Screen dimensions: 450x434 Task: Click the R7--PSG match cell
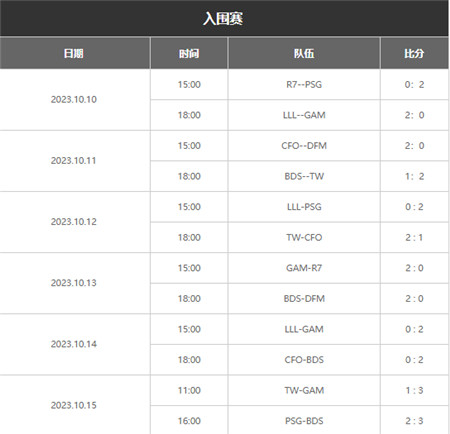click(x=304, y=84)
